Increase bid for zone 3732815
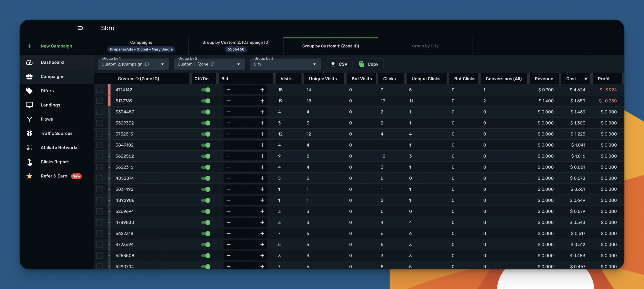644x289 pixels. point(262,134)
